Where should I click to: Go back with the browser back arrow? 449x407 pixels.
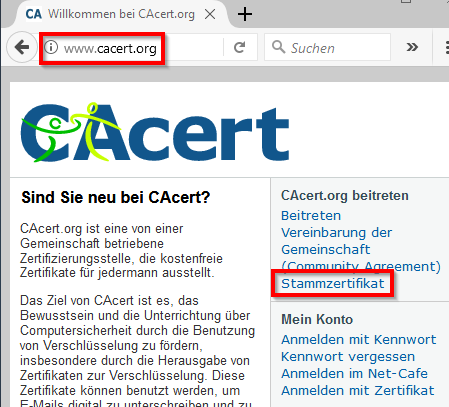click(22, 47)
